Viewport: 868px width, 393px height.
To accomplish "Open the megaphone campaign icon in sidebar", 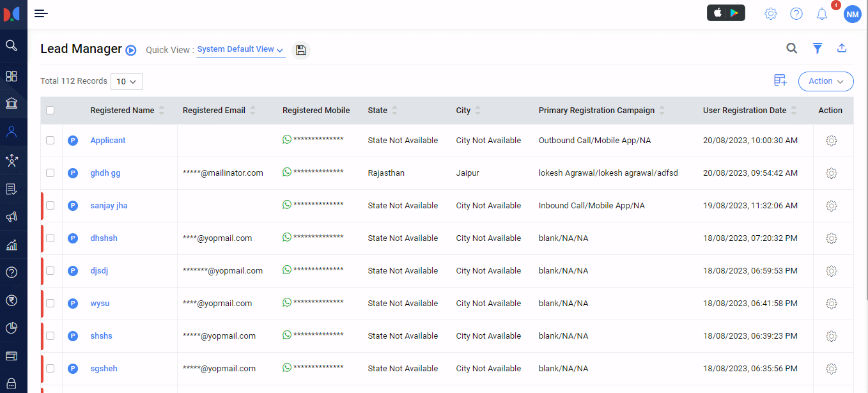I will tap(12, 217).
